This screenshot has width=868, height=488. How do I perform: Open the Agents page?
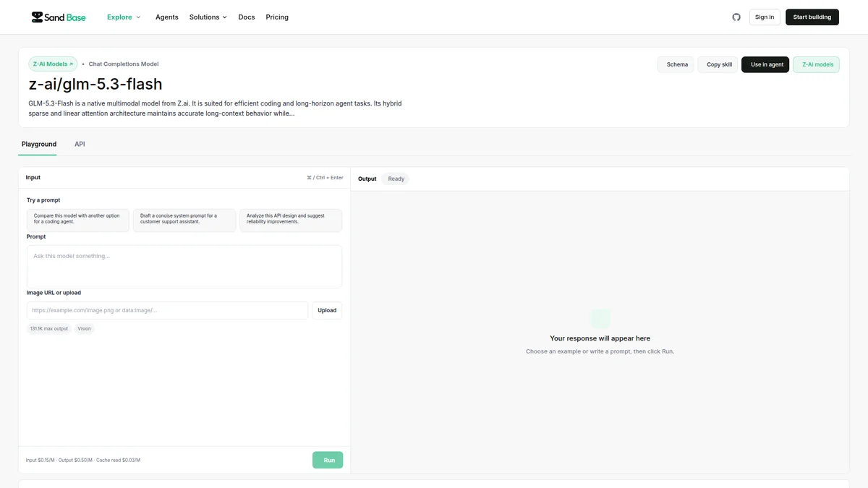pyautogui.click(x=167, y=17)
